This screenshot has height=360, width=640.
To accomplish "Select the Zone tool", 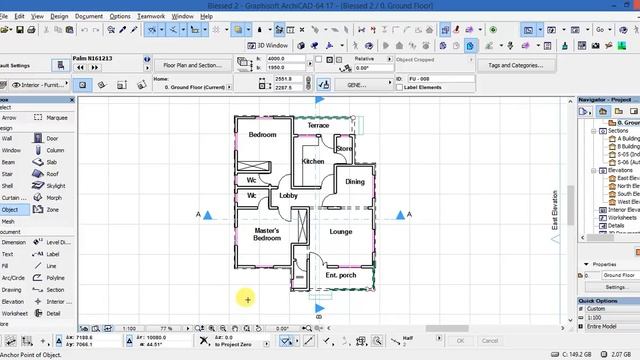I will [x=46, y=209].
